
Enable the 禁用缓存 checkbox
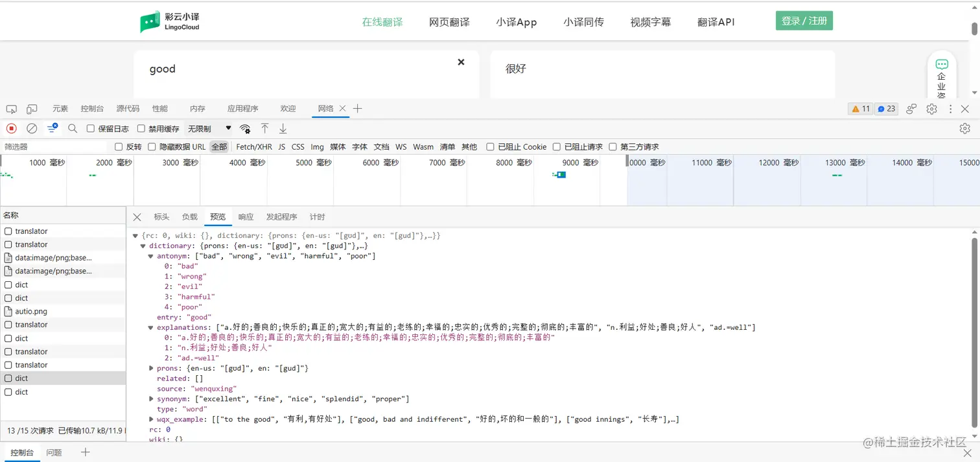[x=141, y=128]
